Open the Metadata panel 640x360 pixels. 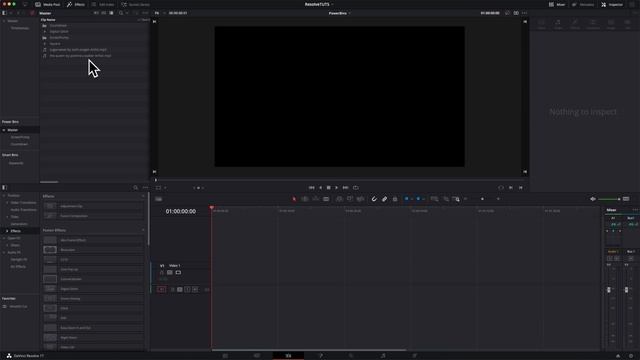click(x=583, y=4)
